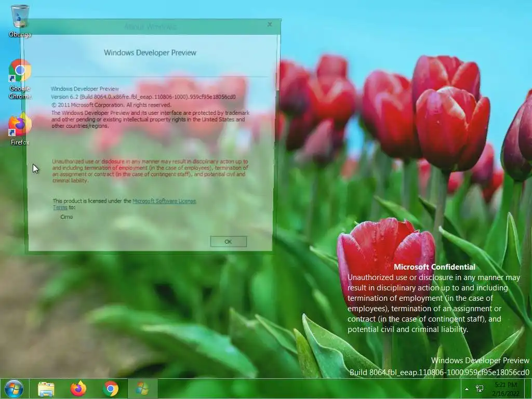Open the network tray icon
The height and width of the screenshot is (399, 532).
(480, 389)
